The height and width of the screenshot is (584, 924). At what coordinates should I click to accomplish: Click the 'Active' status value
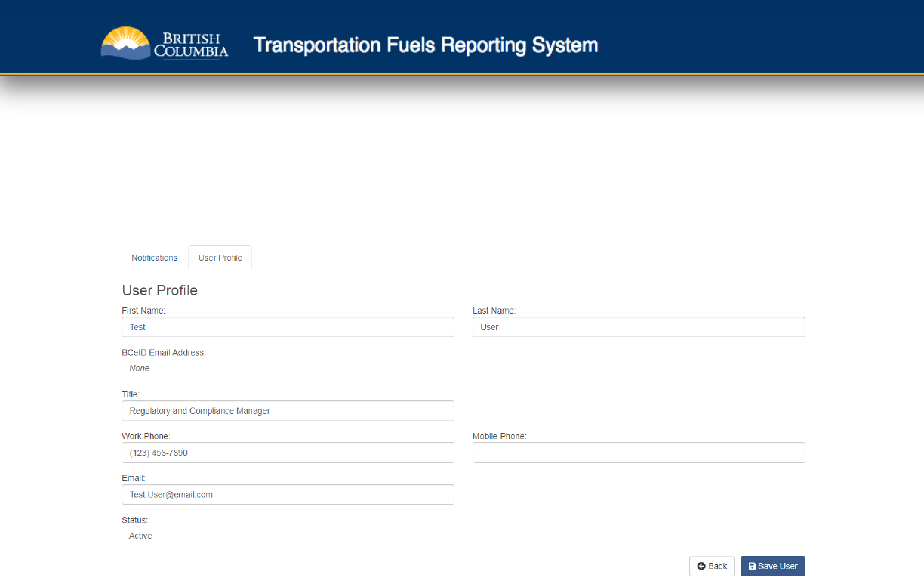point(140,536)
